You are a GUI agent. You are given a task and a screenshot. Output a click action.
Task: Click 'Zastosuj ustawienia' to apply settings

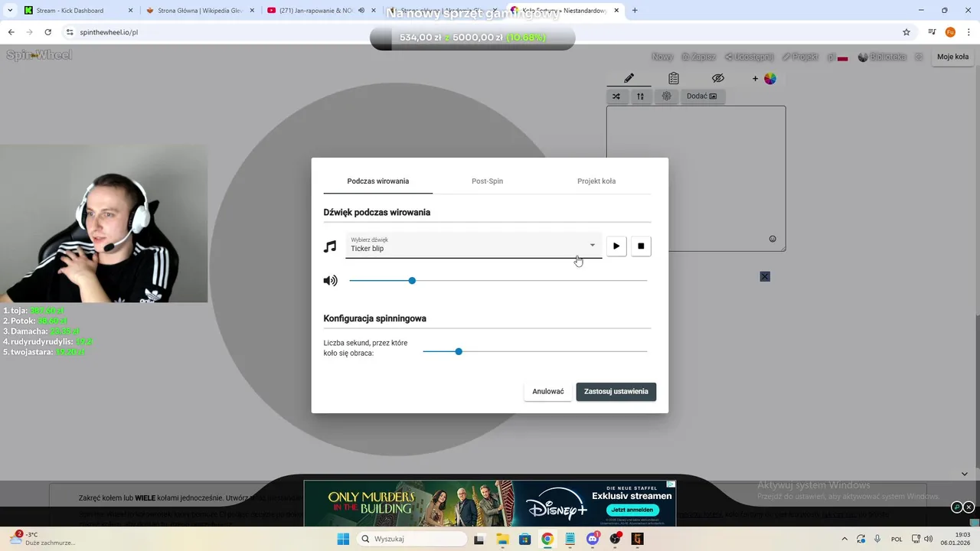click(x=616, y=391)
